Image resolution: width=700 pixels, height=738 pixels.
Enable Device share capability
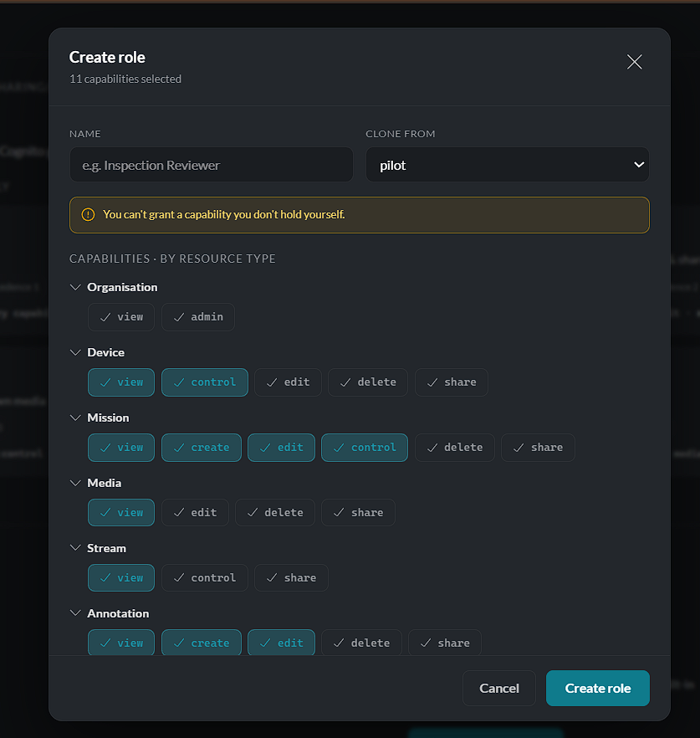coord(452,382)
